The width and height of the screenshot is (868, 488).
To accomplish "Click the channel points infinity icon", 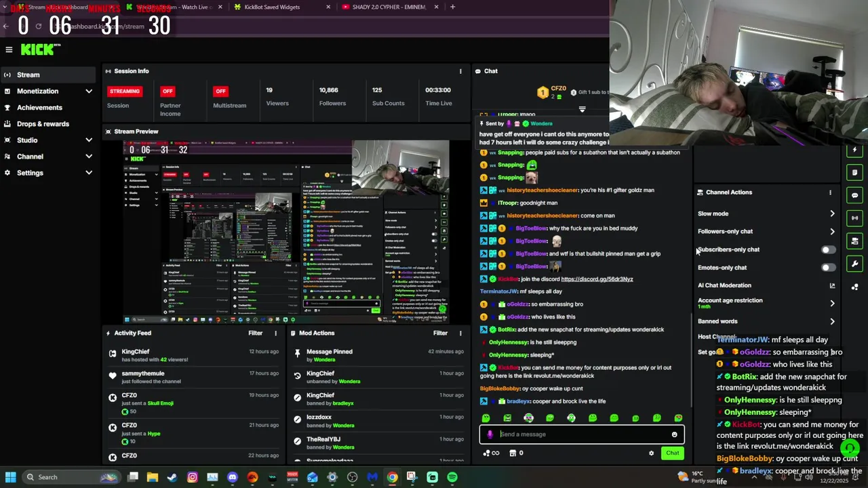I will [x=492, y=453].
